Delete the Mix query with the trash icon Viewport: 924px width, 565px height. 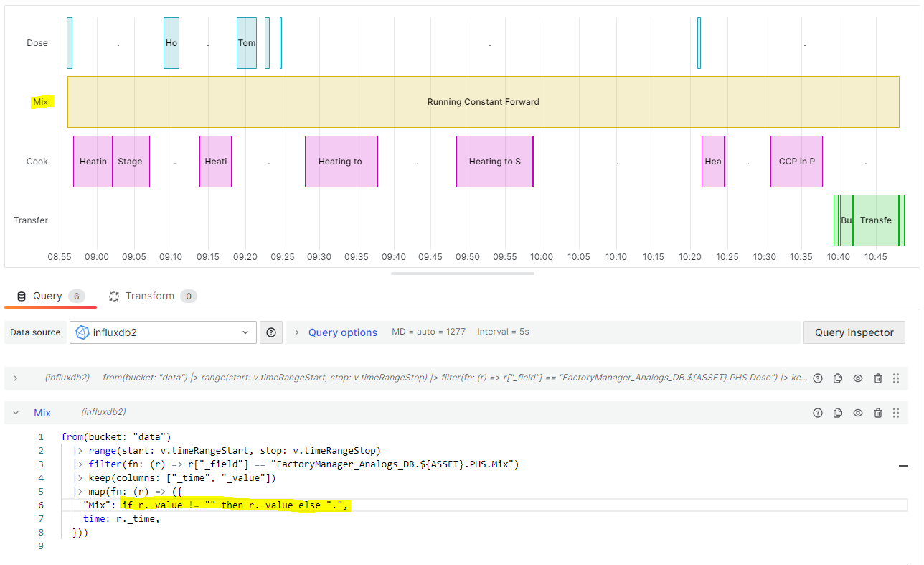[878, 413]
